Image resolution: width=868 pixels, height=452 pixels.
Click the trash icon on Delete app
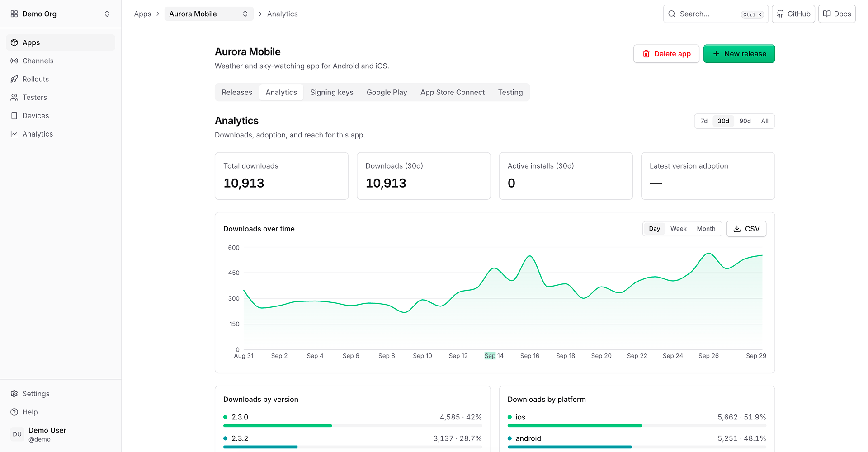pos(646,54)
